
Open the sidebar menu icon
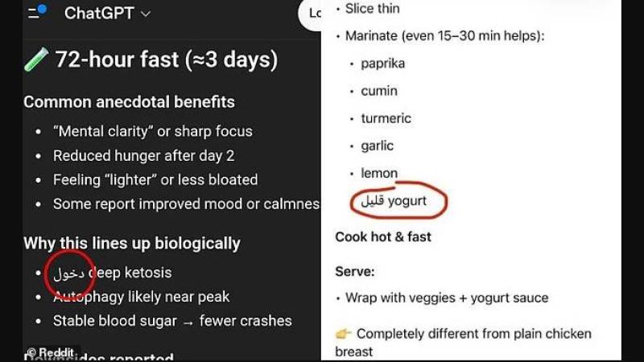point(37,13)
